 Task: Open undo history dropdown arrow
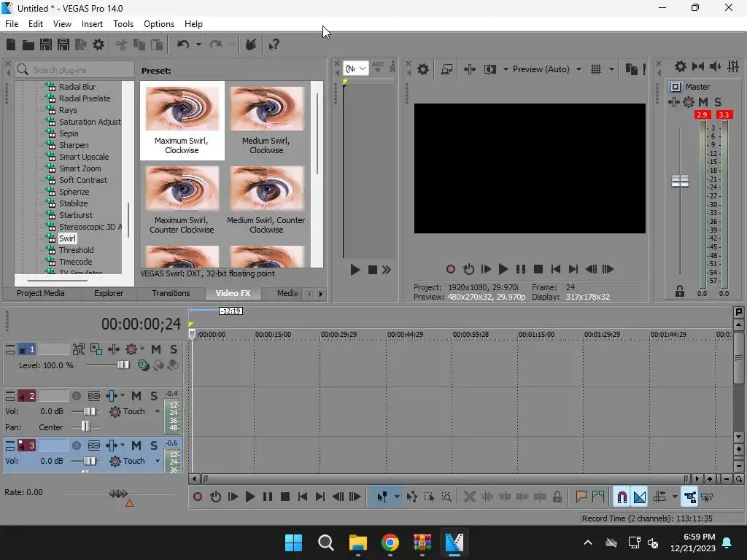coord(198,44)
